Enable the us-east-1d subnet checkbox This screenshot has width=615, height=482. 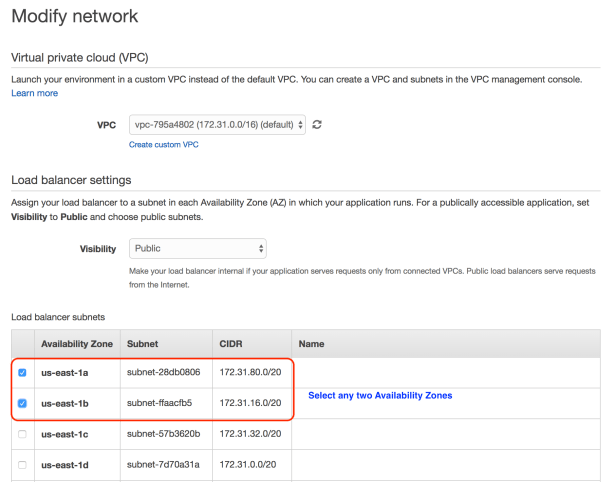tap(22, 465)
